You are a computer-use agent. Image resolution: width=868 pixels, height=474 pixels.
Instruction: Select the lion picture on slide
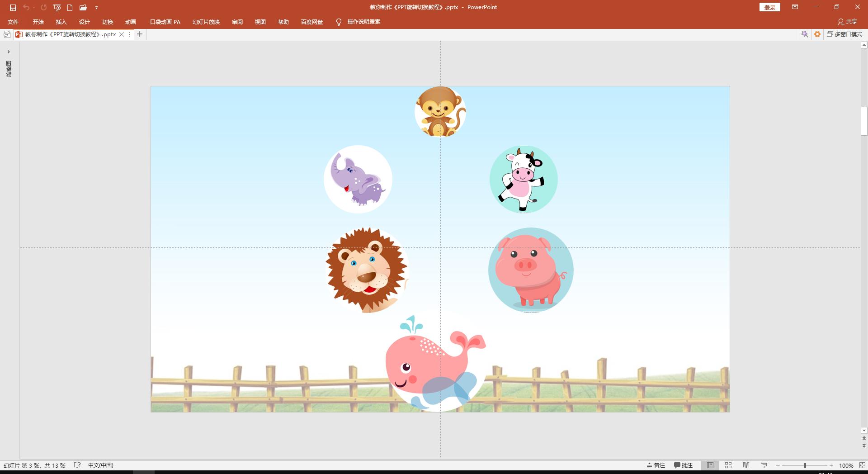tap(368, 270)
